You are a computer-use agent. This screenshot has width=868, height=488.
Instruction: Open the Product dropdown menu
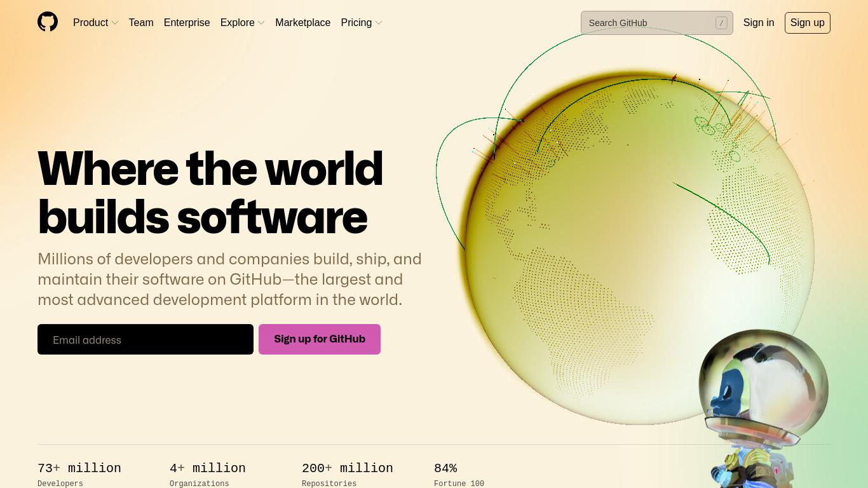96,22
